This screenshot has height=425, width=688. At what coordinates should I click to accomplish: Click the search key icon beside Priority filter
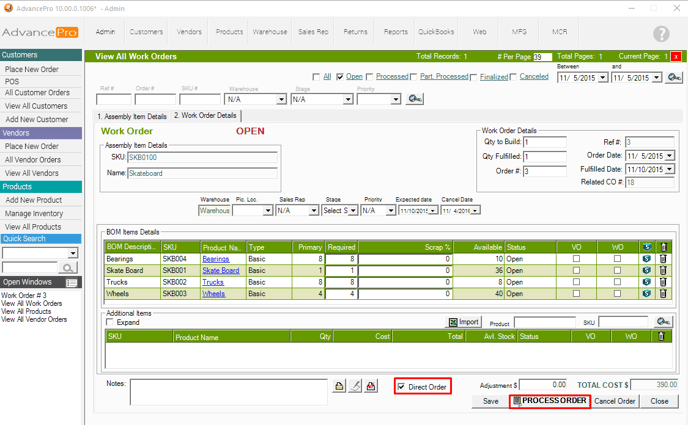415,99
